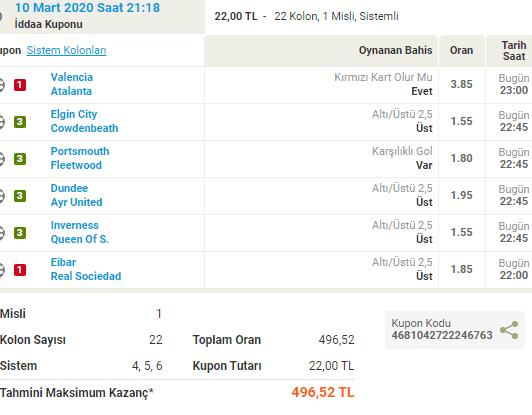
Task: Click the Kupon Kodu number box
Action: (455, 330)
